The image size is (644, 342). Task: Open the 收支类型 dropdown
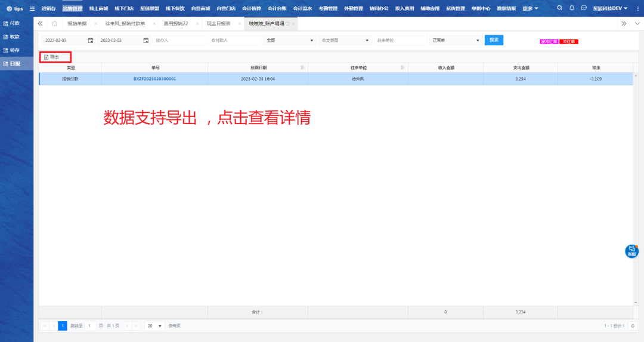coord(345,40)
